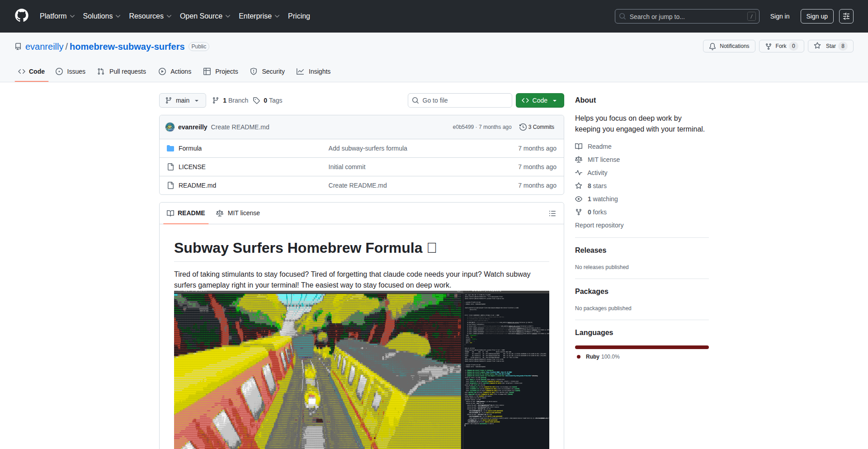The width and height of the screenshot is (868, 449).
Task: Open the MIT license sidebar link
Action: coord(597,160)
